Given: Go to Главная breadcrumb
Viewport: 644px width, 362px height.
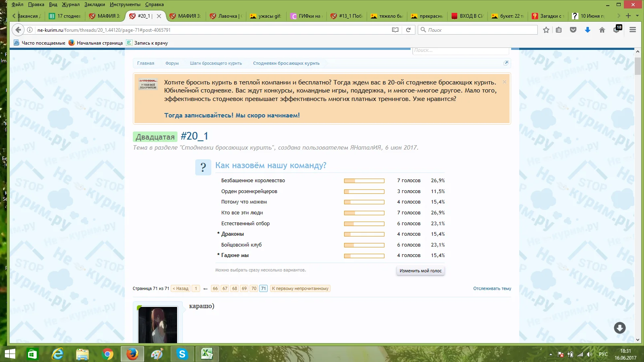Looking at the screenshot, I should coord(146,63).
